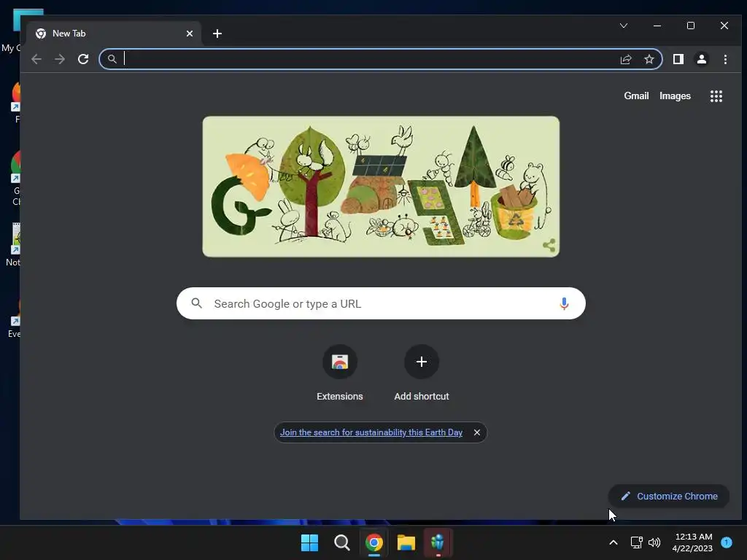Share the Earth Day doodle
The height and width of the screenshot is (560, 747).
(x=549, y=245)
